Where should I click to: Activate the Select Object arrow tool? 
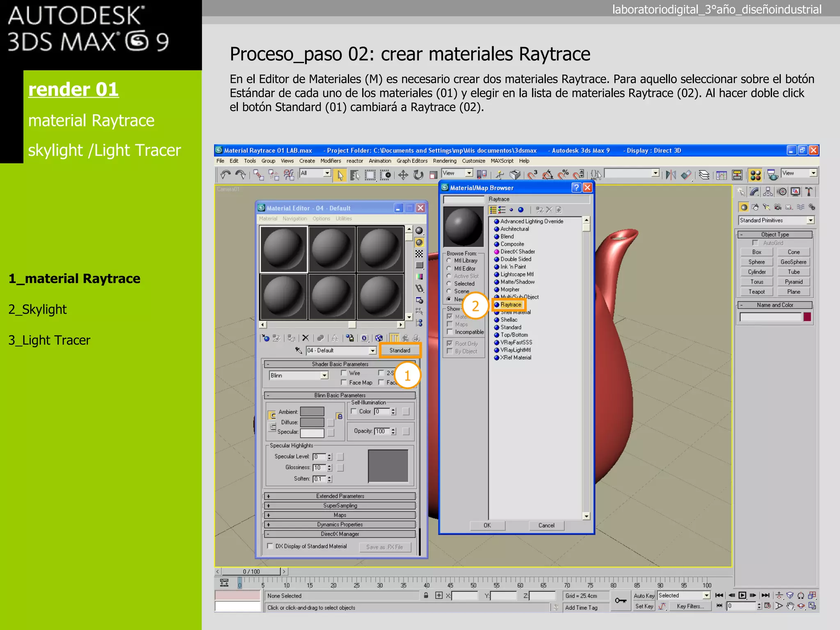tap(340, 176)
